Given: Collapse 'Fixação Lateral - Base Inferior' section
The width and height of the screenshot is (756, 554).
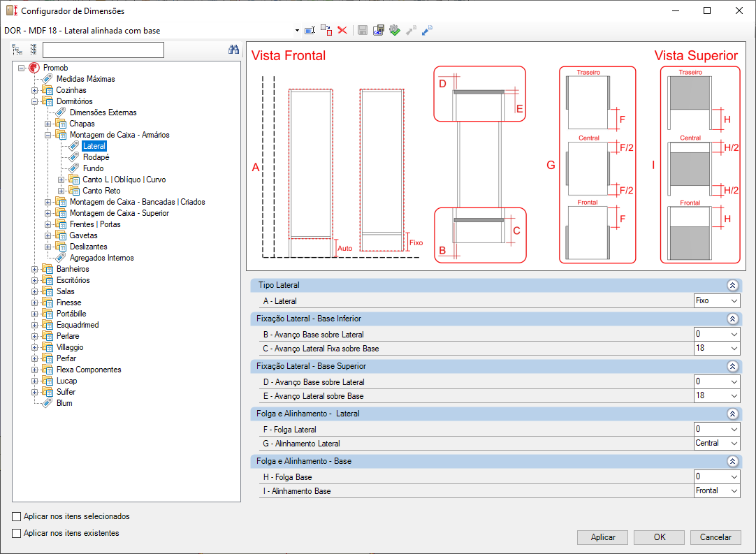Looking at the screenshot, I should coord(732,319).
